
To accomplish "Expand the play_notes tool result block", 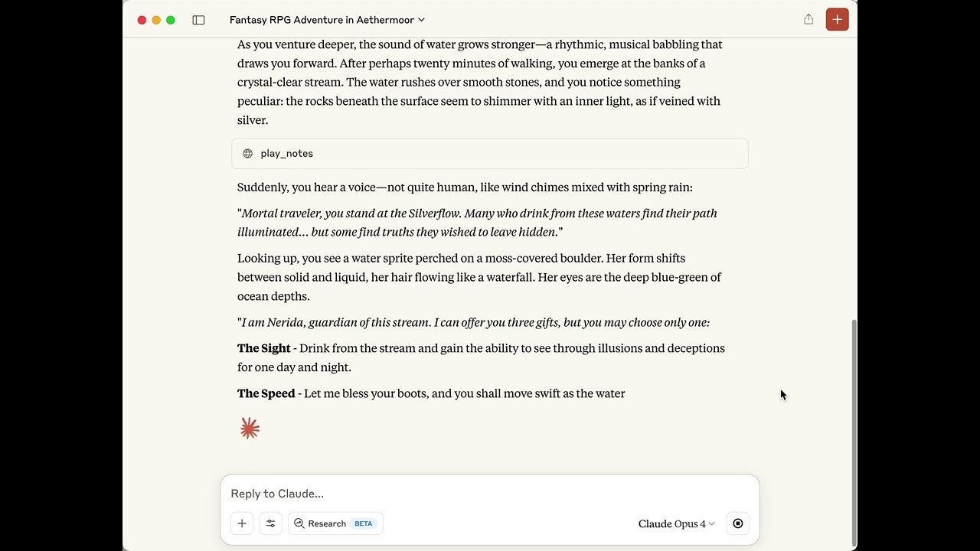I will [x=490, y=154].
